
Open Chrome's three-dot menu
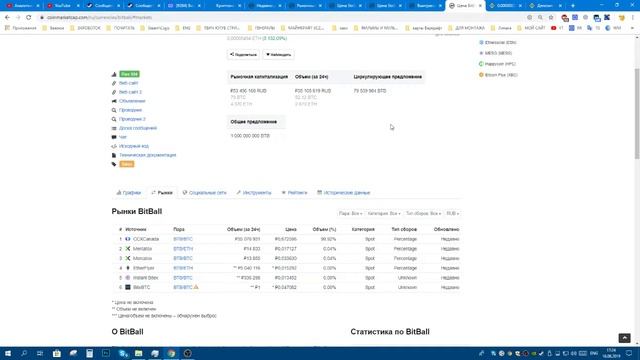tap(633, 18)
